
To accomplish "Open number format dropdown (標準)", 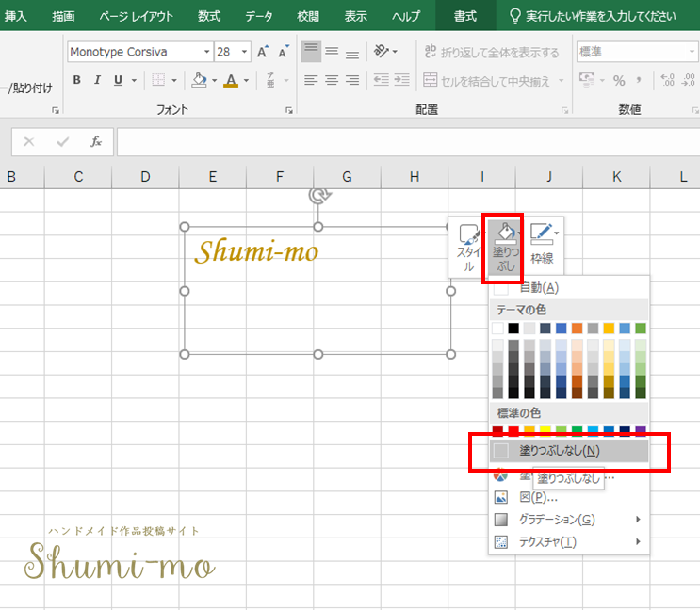I will 692,52.
